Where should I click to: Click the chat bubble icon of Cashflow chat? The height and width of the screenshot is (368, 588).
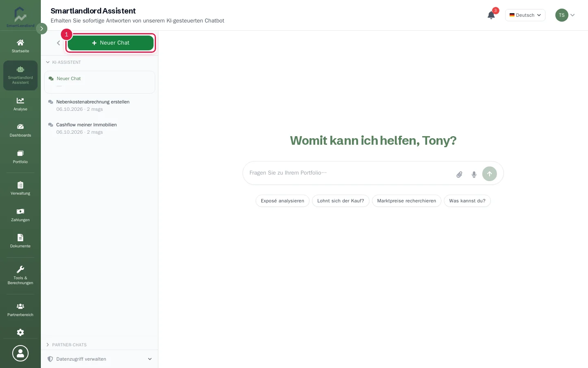click(51, 125)
